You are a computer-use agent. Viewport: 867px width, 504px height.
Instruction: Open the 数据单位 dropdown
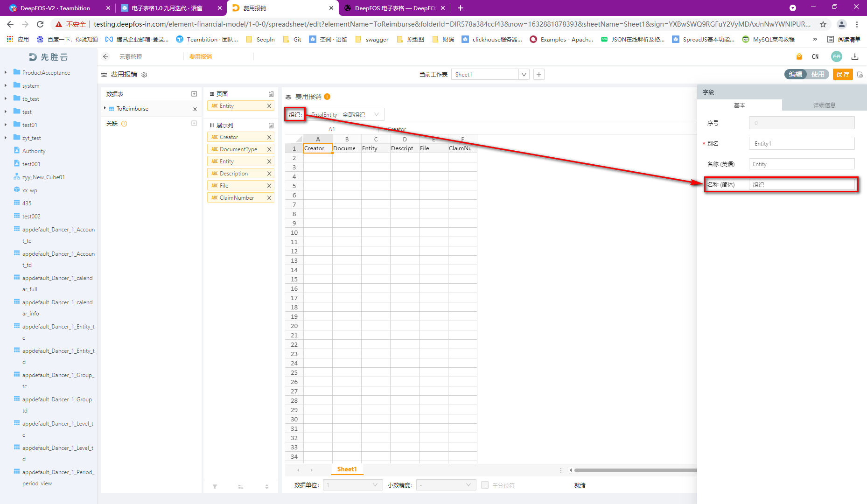352,485
